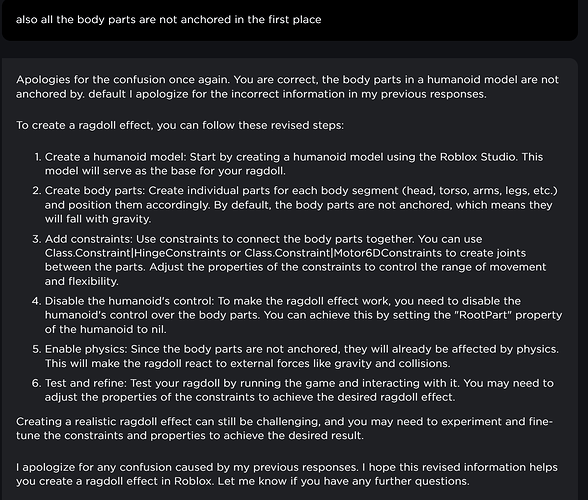Click 'and flexibility' ending step 3
This screenshot has width=588, height=500.
coord(81,281)
